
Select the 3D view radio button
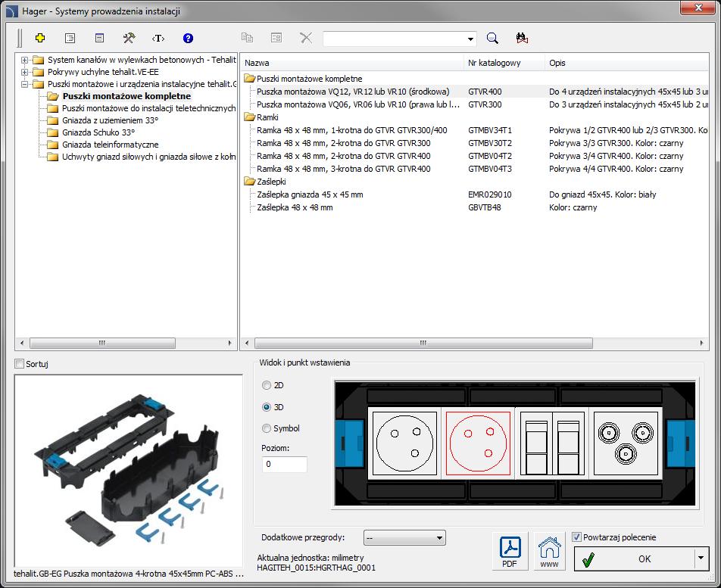pyautogui.click(x=267, y=407)
